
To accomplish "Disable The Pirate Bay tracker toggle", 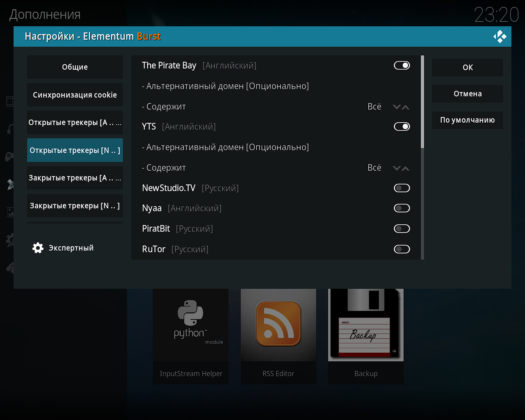I will [x=402, y=65].
